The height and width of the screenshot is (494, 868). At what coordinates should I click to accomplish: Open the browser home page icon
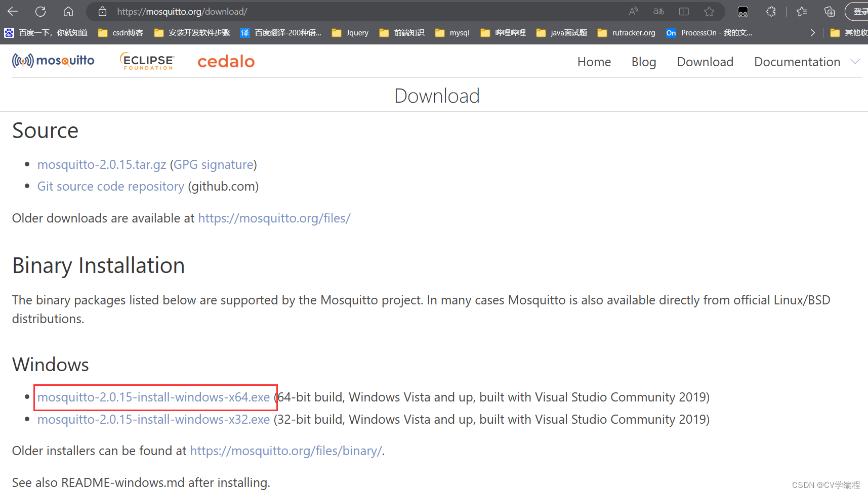[68, 11]
